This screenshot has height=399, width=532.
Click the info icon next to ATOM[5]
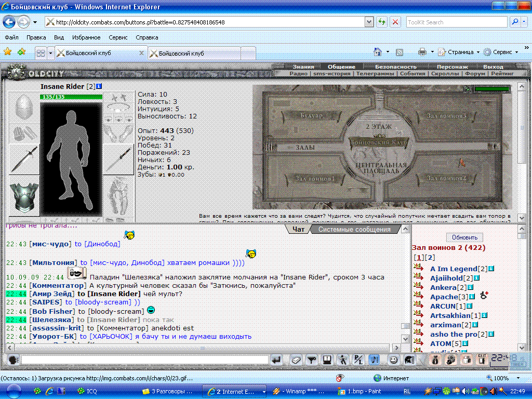pyautogui.click(x=465, y=344)
